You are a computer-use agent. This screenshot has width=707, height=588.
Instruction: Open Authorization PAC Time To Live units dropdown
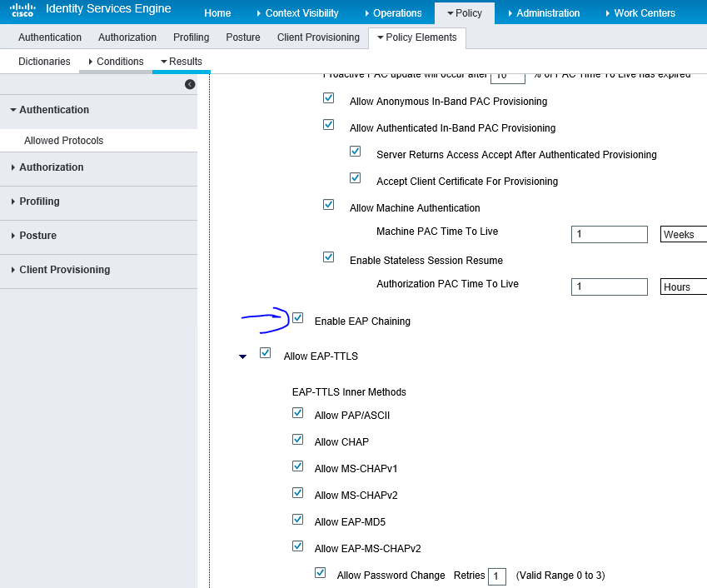684,287
